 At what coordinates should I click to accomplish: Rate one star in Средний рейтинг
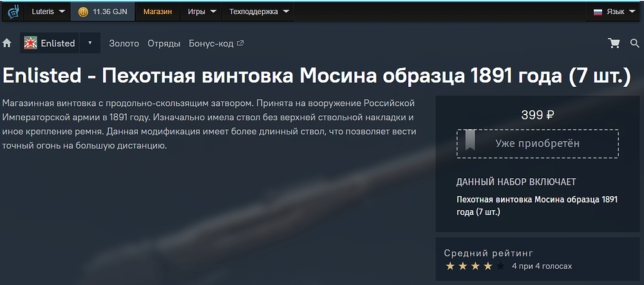coord(450,266)
